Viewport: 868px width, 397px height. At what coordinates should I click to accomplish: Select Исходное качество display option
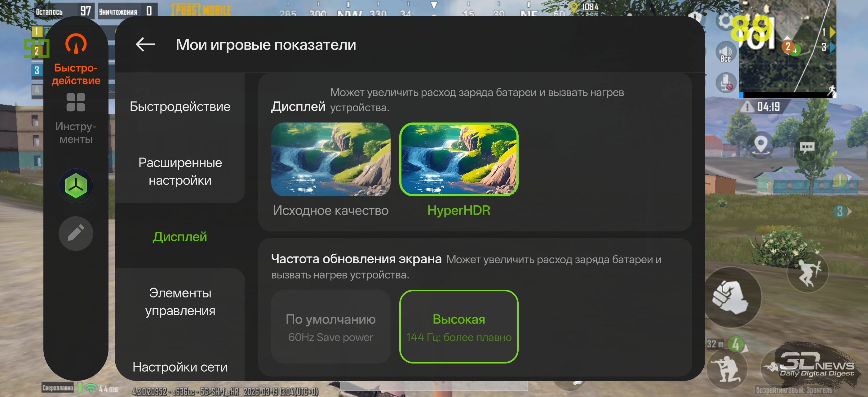click(330, 170)
